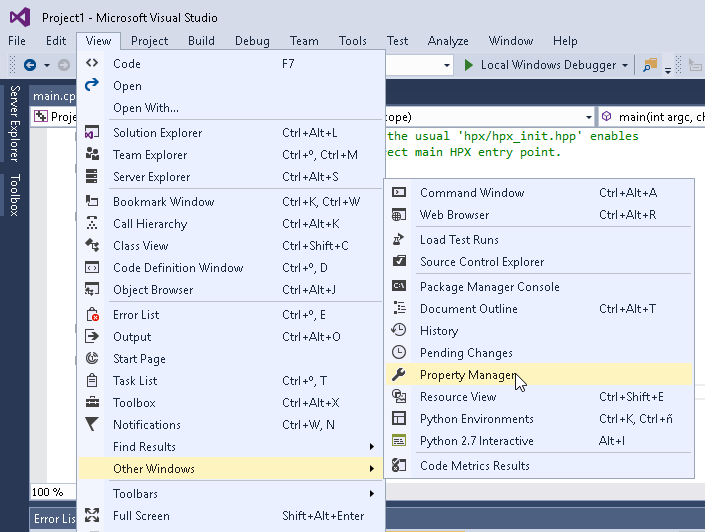The width and height of the screenshot is (705, 532).
Task: Click the Package Manager Console icon
Action: [399, 286]
